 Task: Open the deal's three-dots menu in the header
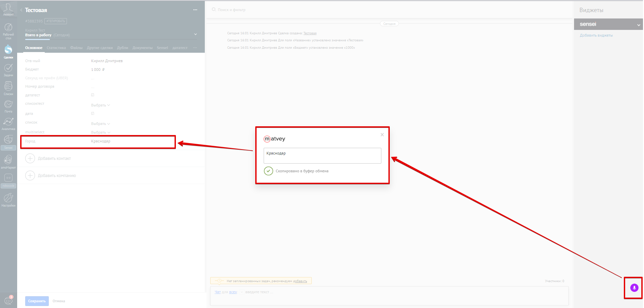(x=195, y=10)
